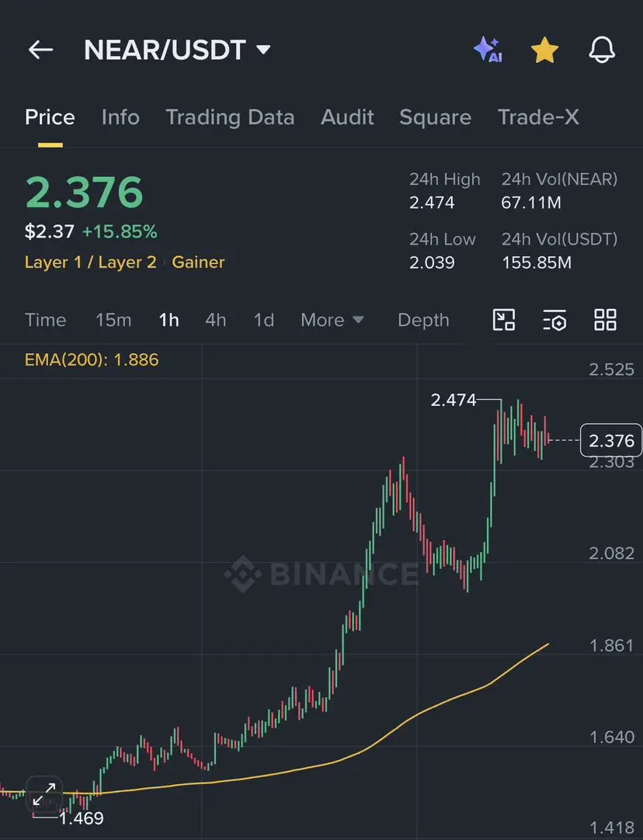Go back using the left arrow
643x840 pixels.
coord(40,50)
